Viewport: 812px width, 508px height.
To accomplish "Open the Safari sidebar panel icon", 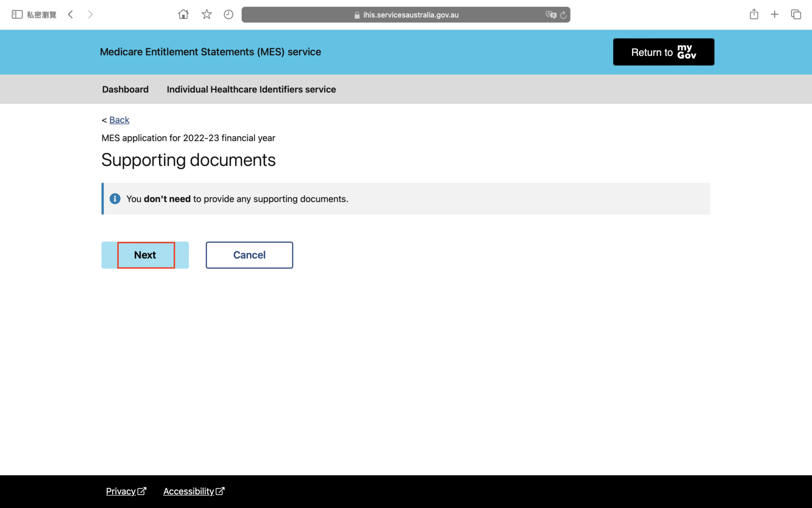I will point(17,15).
